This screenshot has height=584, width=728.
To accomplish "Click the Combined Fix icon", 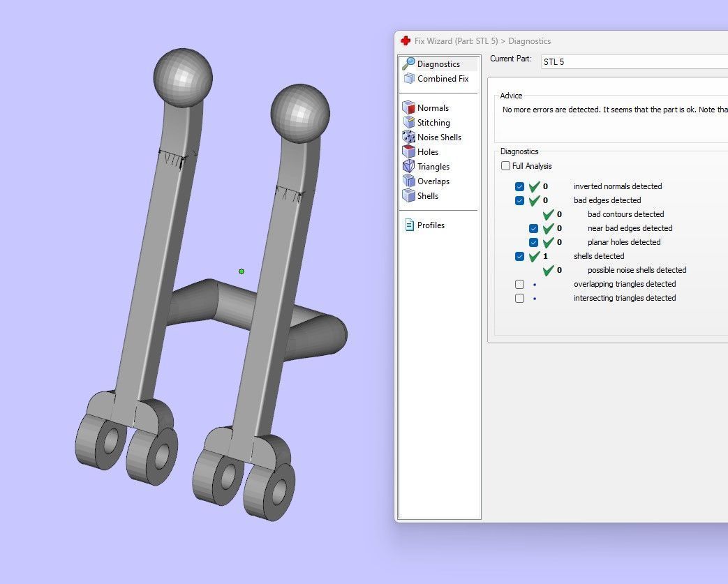I will [x=409, y=78].
